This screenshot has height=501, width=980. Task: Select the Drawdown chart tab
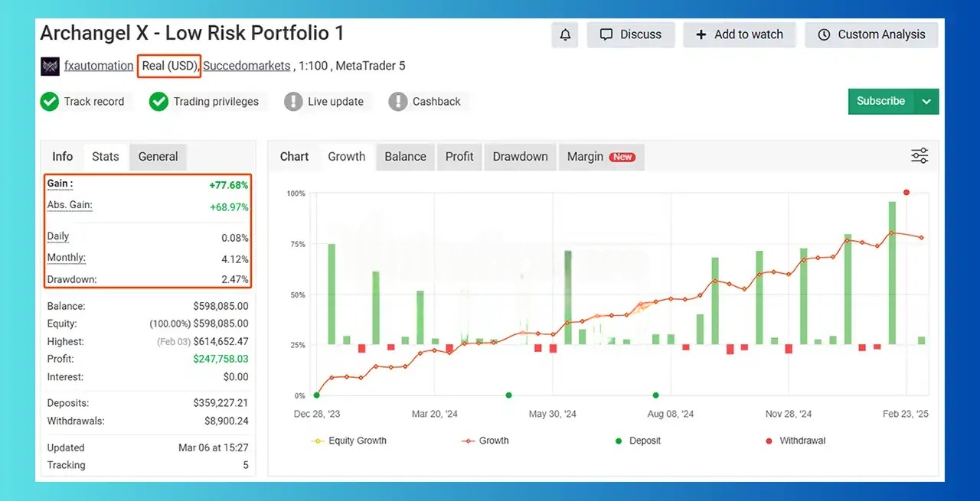coord(520,157)
